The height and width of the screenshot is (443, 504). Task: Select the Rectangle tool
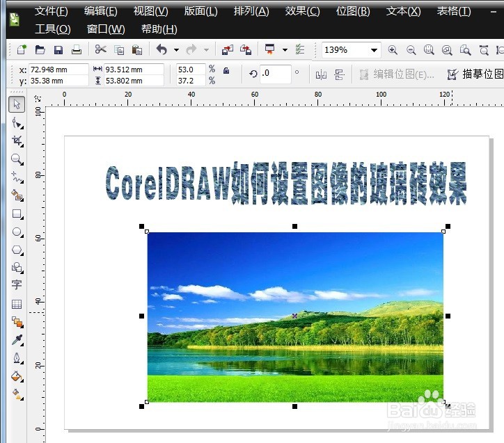[x=17, y=214]
